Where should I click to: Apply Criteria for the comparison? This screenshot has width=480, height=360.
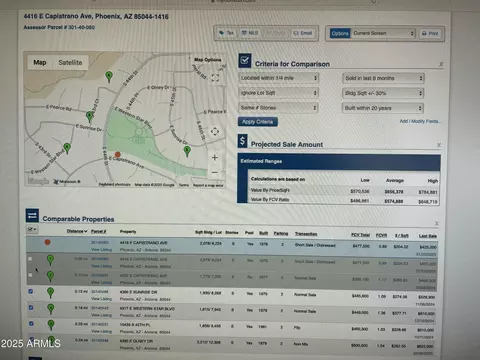click(x=258, y=122)
